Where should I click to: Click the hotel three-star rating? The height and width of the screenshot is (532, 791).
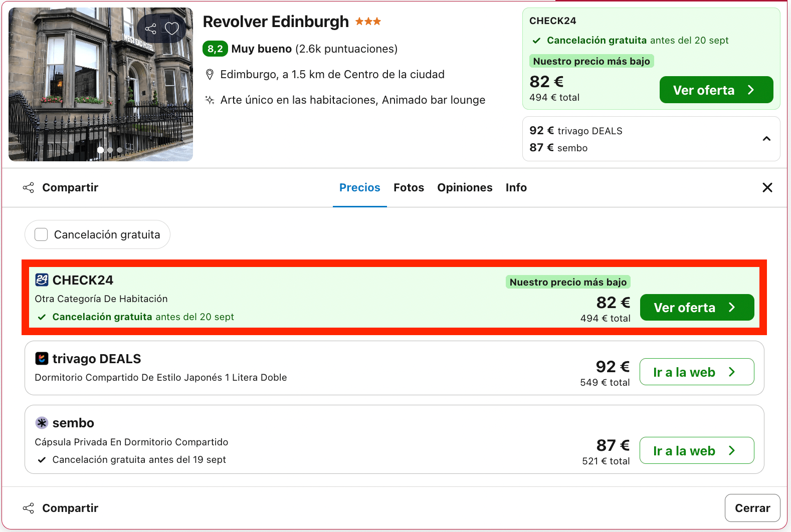(x=368, y=21)
